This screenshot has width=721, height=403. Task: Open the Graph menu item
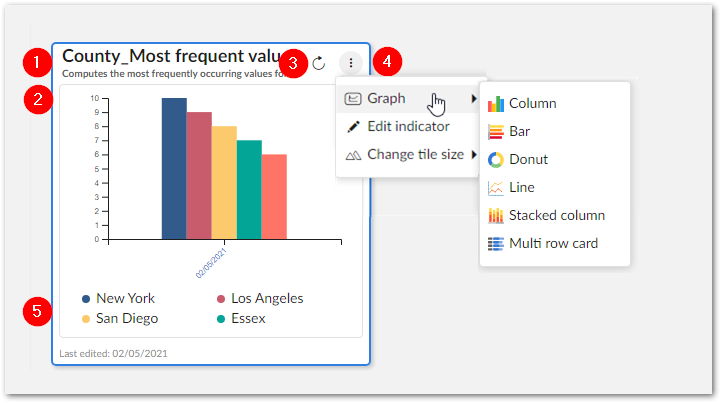pyautogui.click(x=386, y=99)
